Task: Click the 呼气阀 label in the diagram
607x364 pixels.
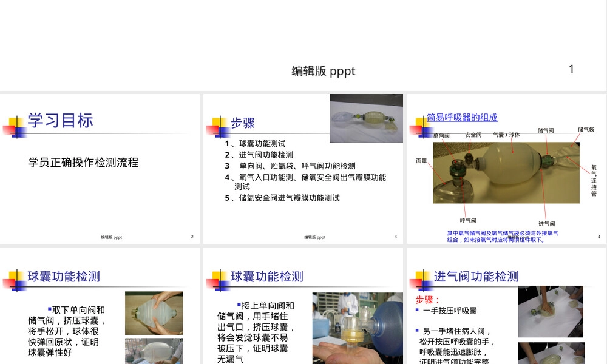Action: [x=468, y=220]
